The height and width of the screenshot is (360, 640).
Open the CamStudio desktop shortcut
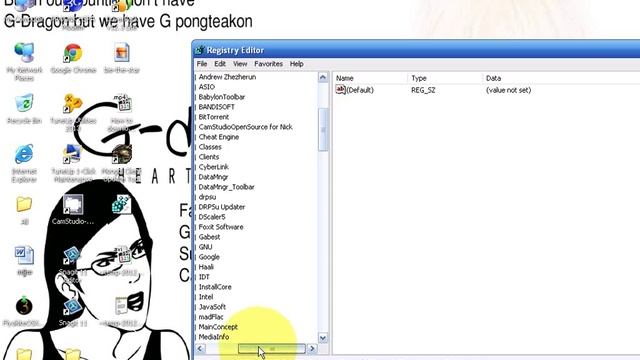tap(73, 210)
